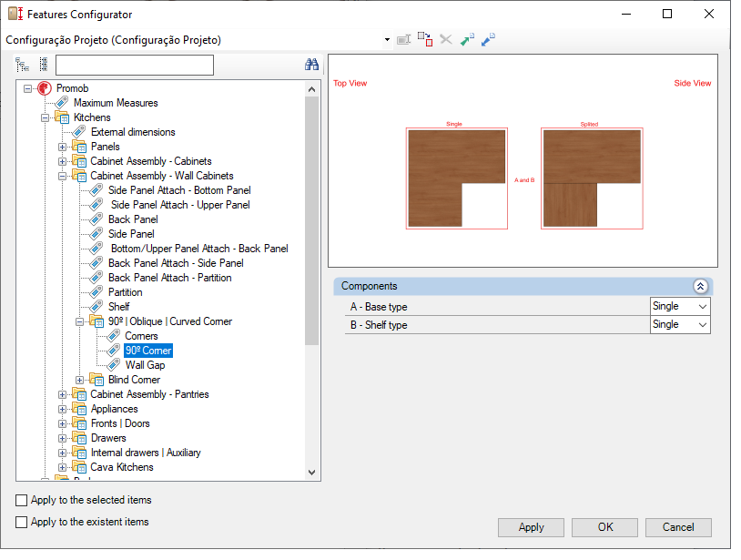Viewport: 741px width, 560px height.
Task: Click the Splited base top view thumbnail
Action: [592, 178]
